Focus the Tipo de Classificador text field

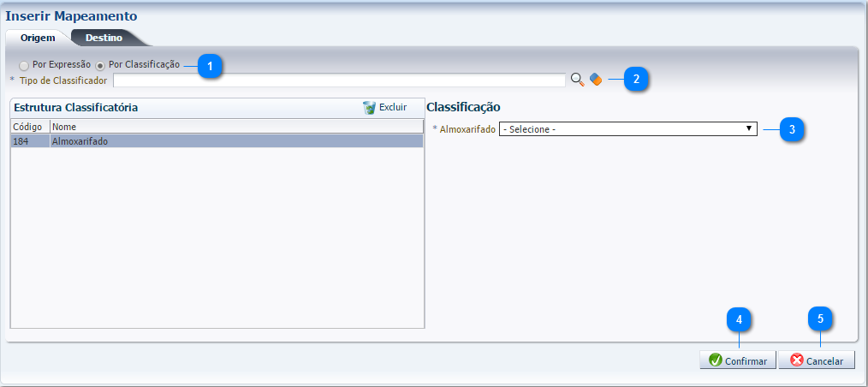[x=339, y=80]
